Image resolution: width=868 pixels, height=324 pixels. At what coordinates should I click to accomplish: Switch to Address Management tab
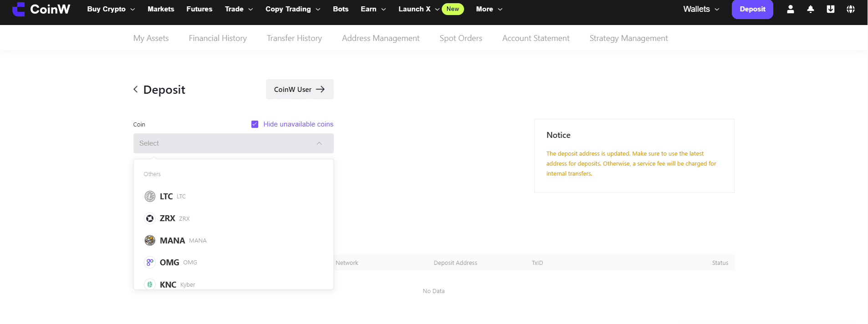pos(381,38)
